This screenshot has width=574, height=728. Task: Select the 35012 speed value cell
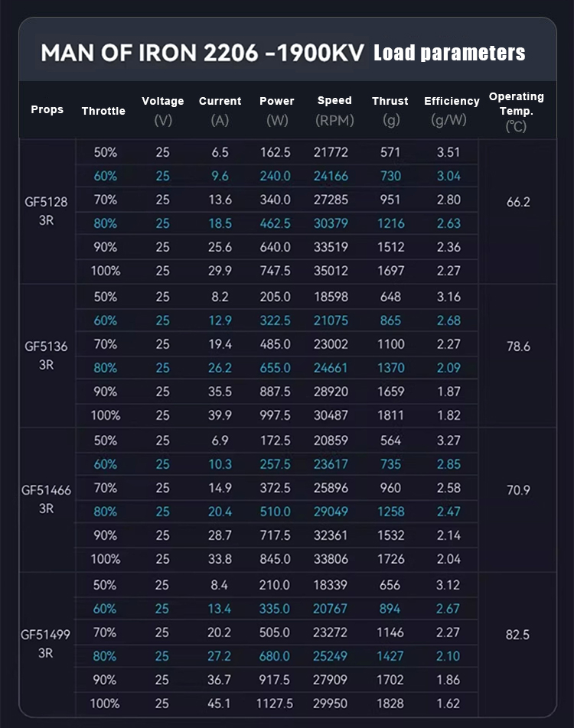point(331,271)
